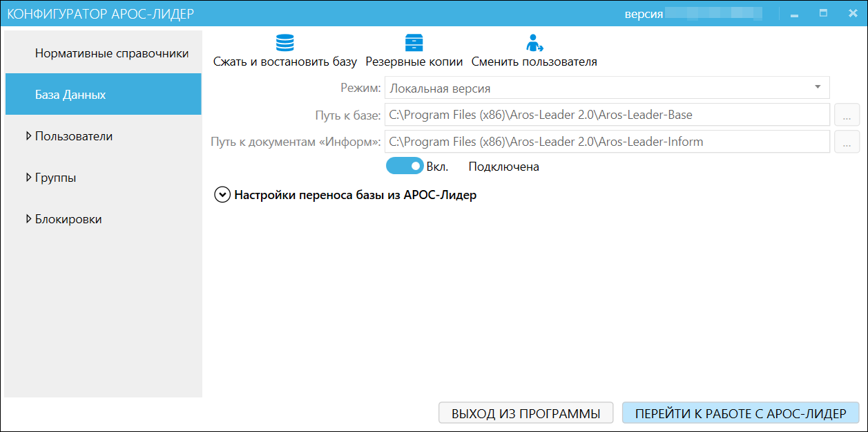The height and width of the screenshot is (432, 868).
Task: Open Нормативные справочники section
Action: 103,53
